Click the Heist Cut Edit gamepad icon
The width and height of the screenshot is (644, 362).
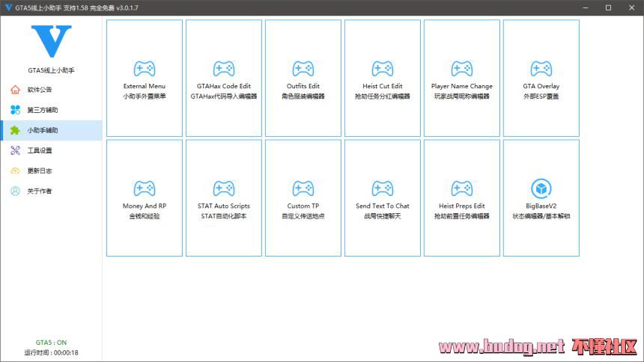coord(383,69)
